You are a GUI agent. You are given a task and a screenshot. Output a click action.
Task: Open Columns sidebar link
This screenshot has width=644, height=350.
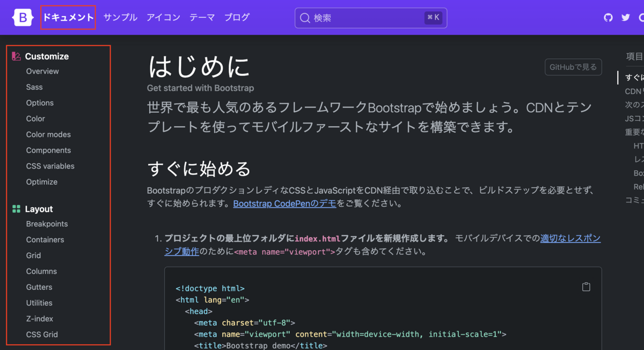click(x=41, y=272)
